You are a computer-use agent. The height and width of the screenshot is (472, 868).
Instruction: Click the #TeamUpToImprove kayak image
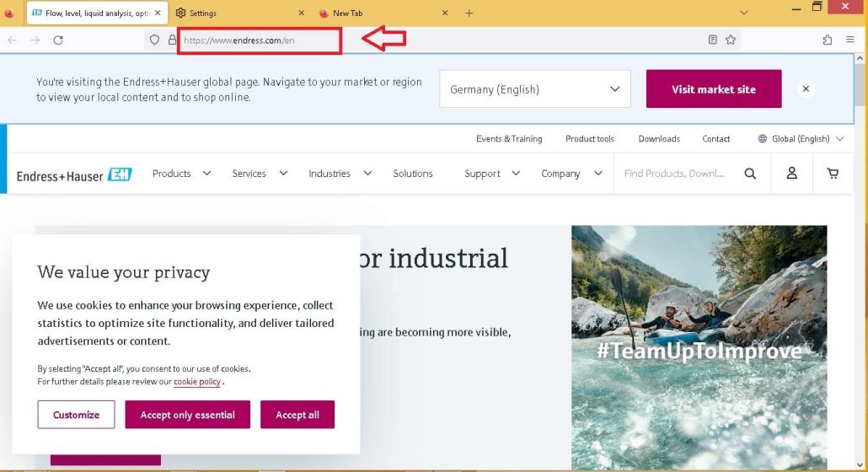pyautogui.click(x=699, y=347)
